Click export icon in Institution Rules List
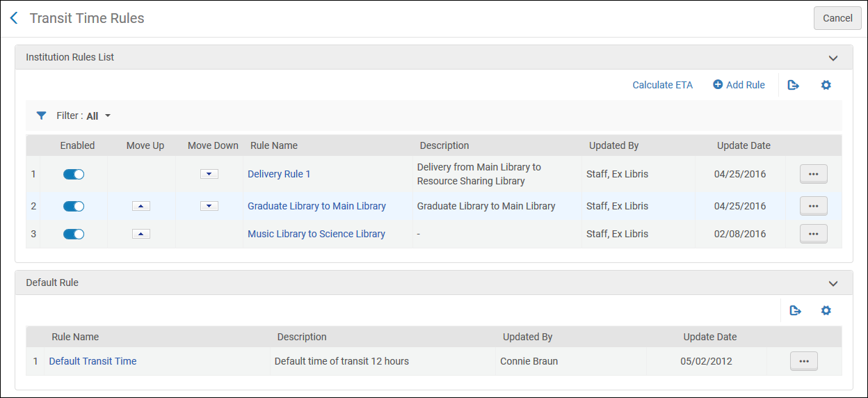The image size is (868, 398). coord(793,85)
